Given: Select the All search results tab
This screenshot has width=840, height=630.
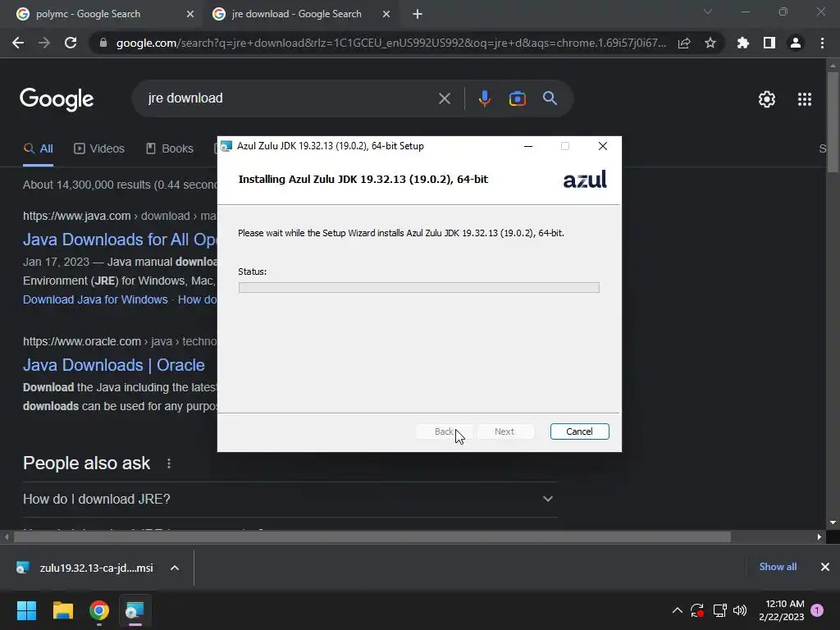Looking at the screenshot, I should tap(38, 149).
